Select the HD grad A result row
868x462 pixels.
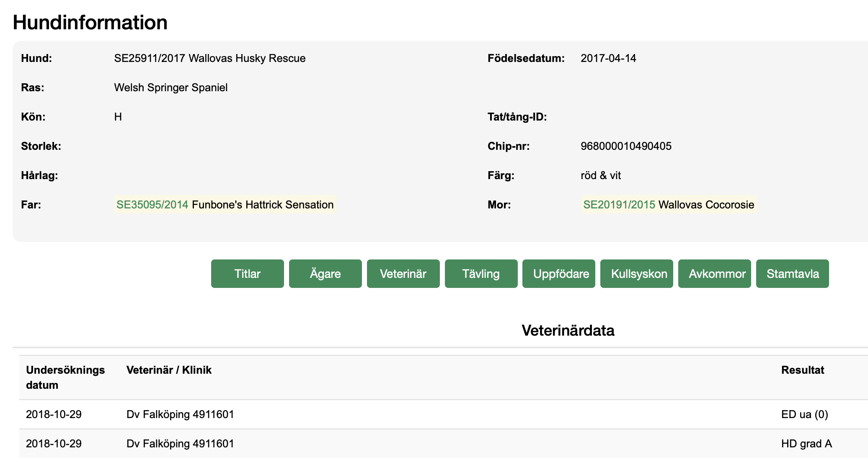[806, 444]
